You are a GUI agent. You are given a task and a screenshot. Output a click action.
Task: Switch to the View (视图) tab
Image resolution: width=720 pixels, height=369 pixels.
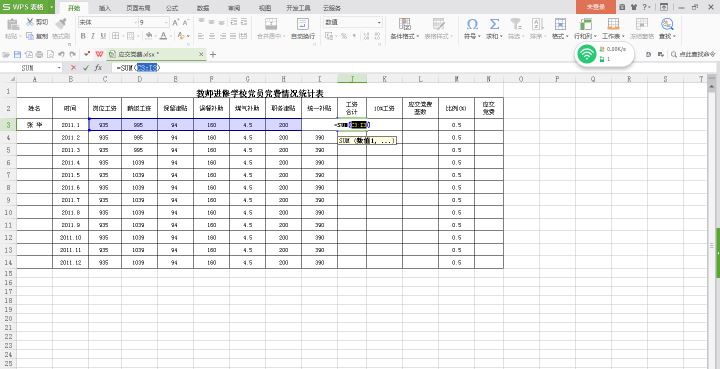pos(265,8)
